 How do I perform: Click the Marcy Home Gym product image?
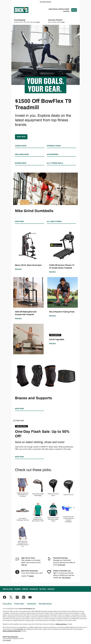[x=28, y=245]
